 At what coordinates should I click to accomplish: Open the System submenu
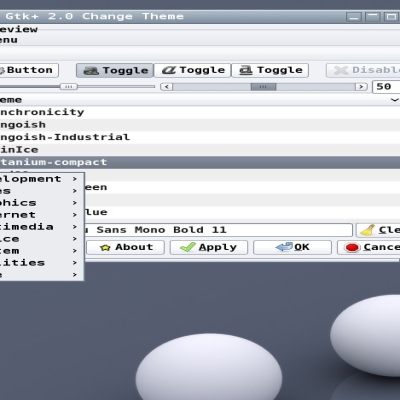click(41, 251)
